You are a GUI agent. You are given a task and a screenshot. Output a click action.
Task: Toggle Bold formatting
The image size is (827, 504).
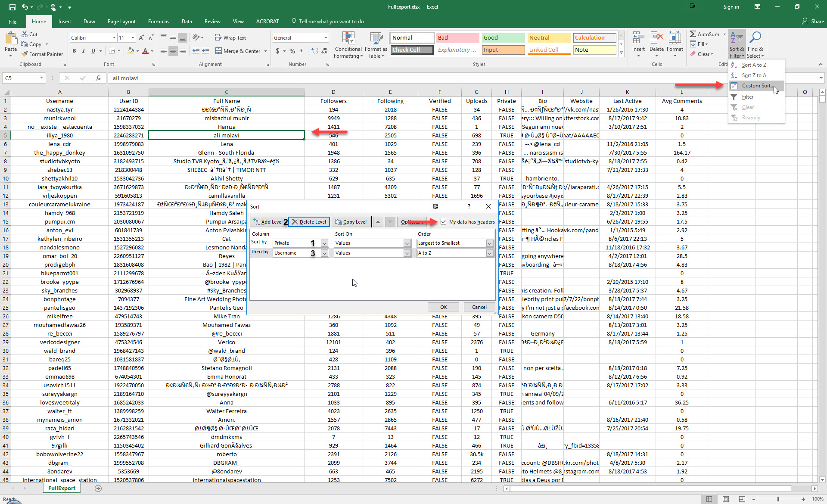tap(74, 51)
